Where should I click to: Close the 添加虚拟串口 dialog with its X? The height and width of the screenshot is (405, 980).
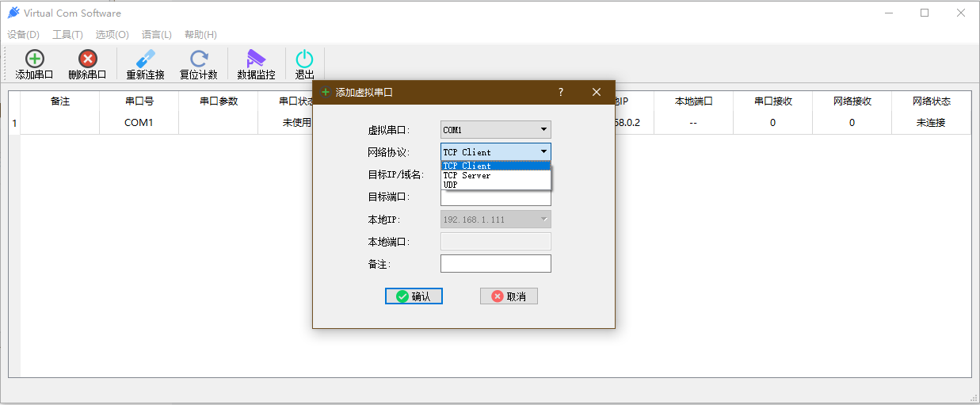coord(597,92)
